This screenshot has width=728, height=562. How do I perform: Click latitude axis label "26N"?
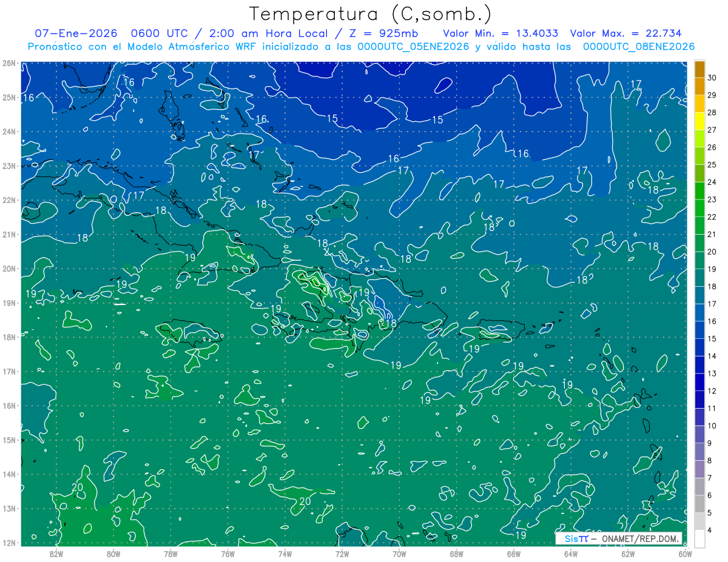pos(9,63)
